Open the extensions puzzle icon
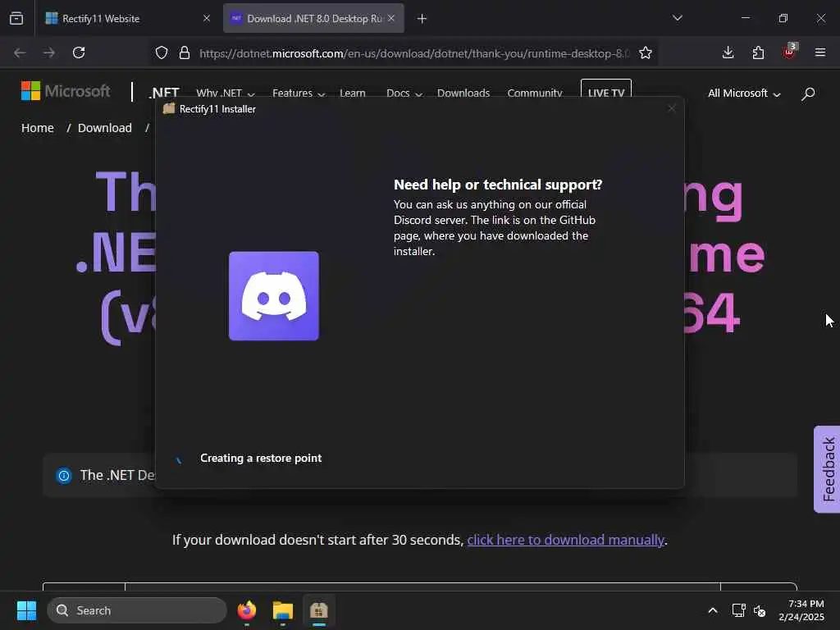Viewport: 840px width, 630px height. [758, 52]
